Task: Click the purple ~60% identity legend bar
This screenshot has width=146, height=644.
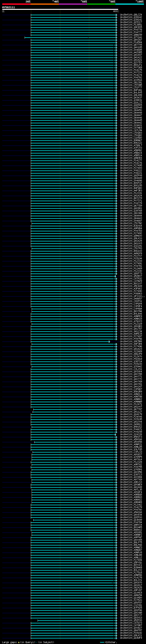Action: pyautogui.click(x=73, y=4)
